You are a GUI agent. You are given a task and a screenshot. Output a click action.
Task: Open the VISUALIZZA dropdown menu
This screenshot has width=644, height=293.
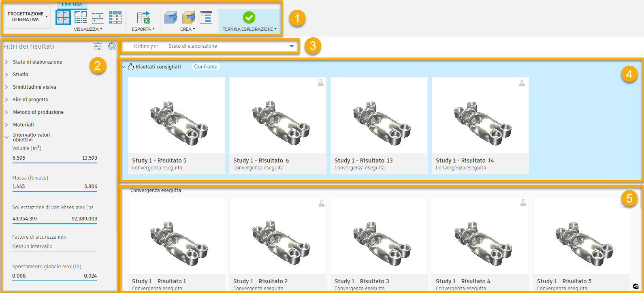pos(88,29)
